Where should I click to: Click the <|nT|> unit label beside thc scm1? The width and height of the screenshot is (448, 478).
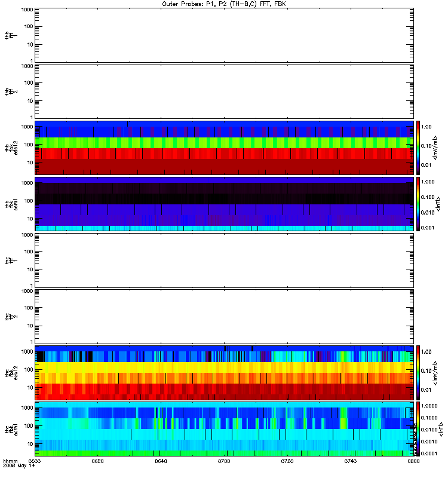point(440,429)
